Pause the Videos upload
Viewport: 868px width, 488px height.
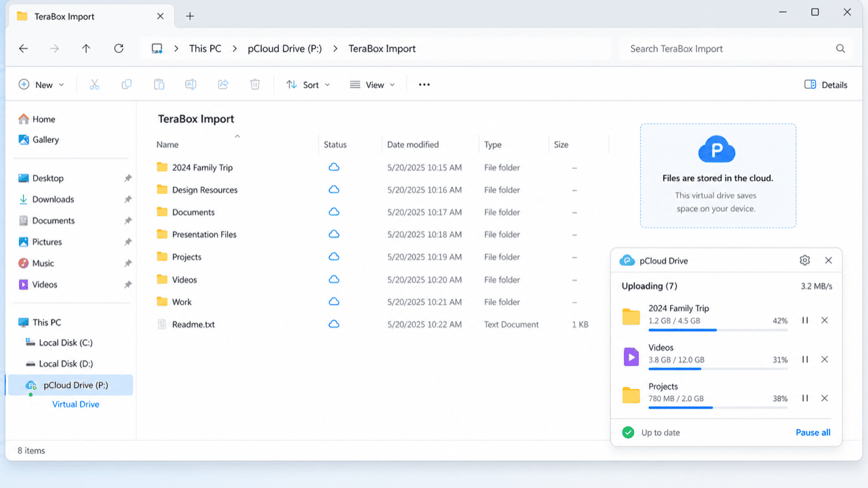click(x=805, y=359)
